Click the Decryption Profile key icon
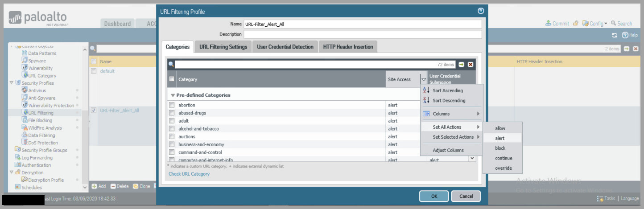 [25, 180]
